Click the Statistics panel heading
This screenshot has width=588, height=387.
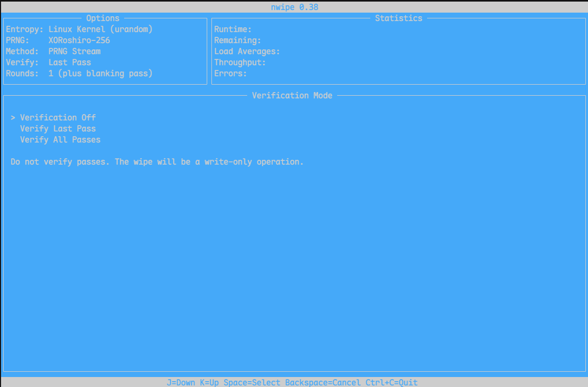[399, 18]
